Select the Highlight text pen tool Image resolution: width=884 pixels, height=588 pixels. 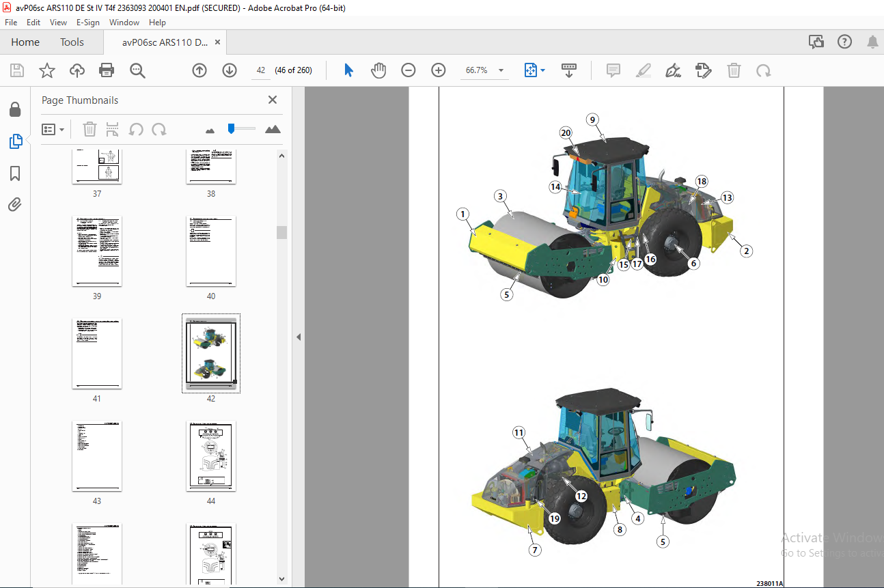643,70
